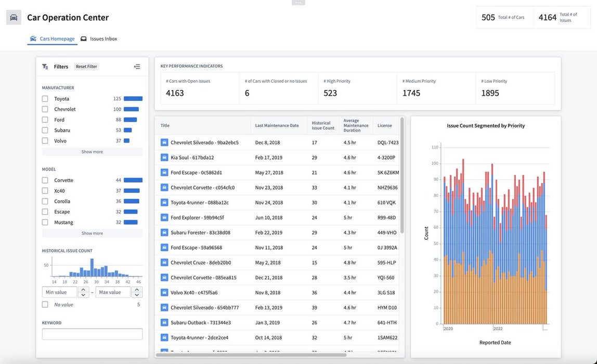Tick the No value checkbox
This screenshot has width=597, height=364.
coord(45,305)
